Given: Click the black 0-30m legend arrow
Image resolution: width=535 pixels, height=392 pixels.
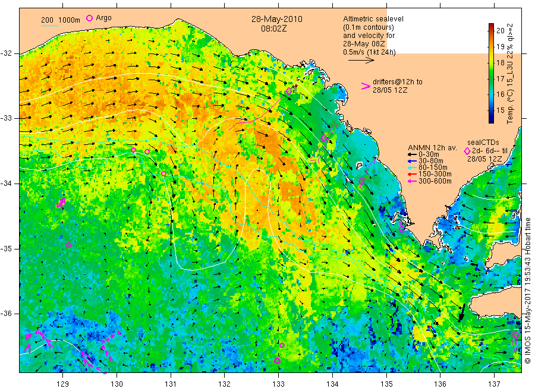Looking at the screenshot, I should 412,154.
